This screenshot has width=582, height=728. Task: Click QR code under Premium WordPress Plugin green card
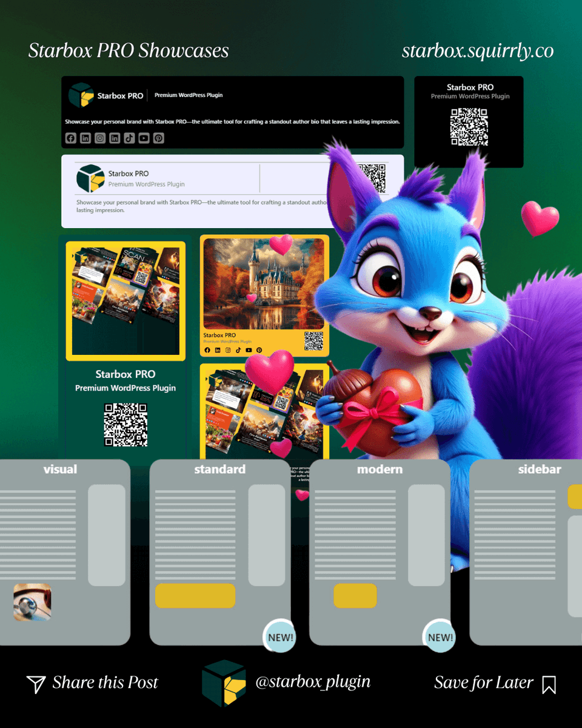tap(126, 425)
